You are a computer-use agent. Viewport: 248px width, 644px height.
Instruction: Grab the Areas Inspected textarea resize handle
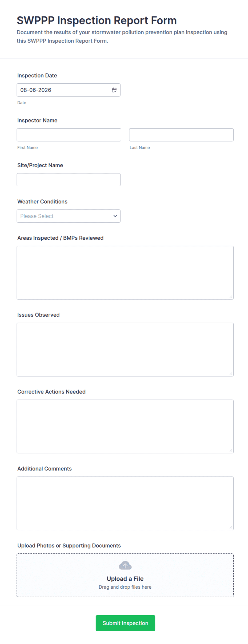[x=231, y=297]
